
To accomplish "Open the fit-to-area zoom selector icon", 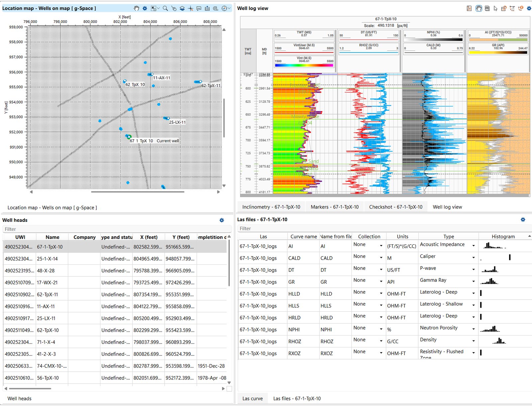I will (154, 8).
